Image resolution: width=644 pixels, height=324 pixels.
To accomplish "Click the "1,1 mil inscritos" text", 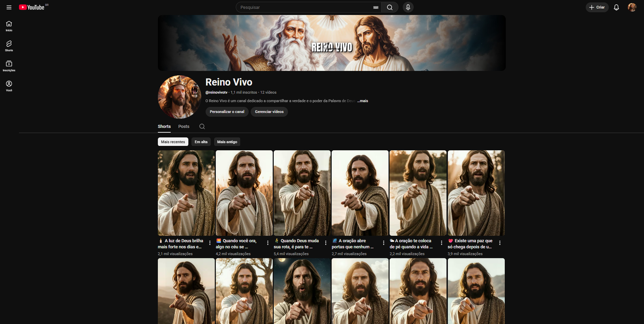I will (244, 92).
